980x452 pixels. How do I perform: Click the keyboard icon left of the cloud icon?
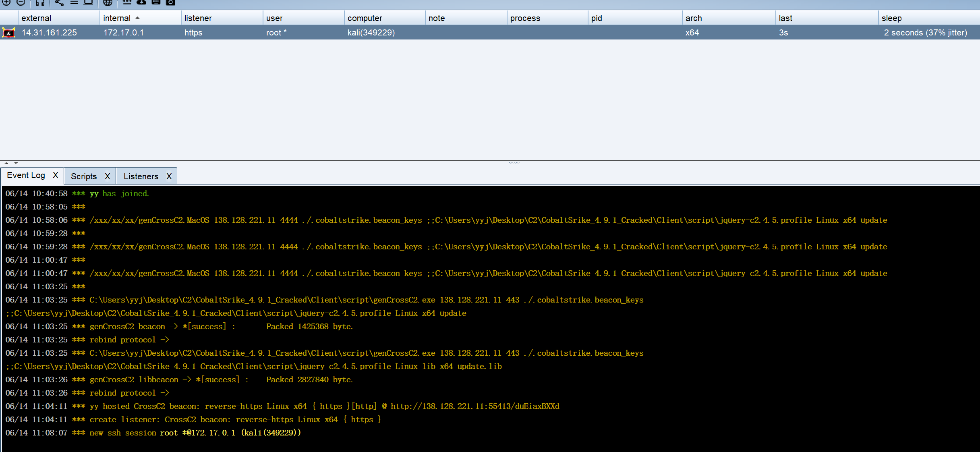coord(127,2)
